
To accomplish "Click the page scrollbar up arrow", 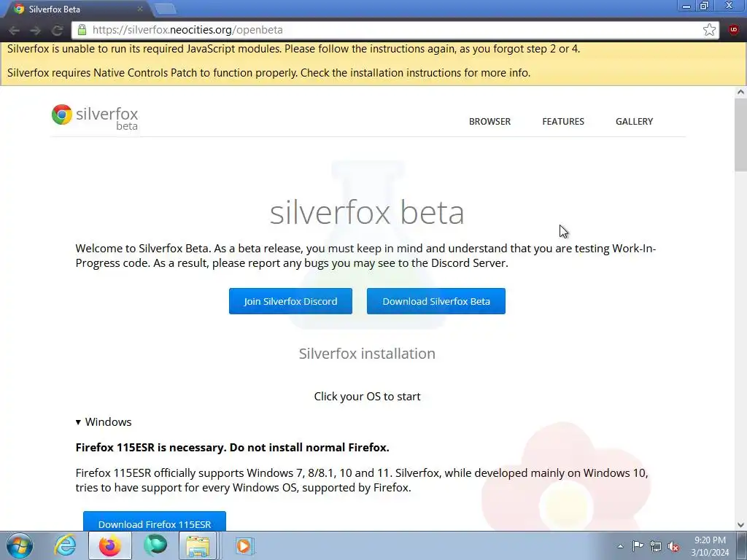I will pyautogui.click(x=740, y=93).
